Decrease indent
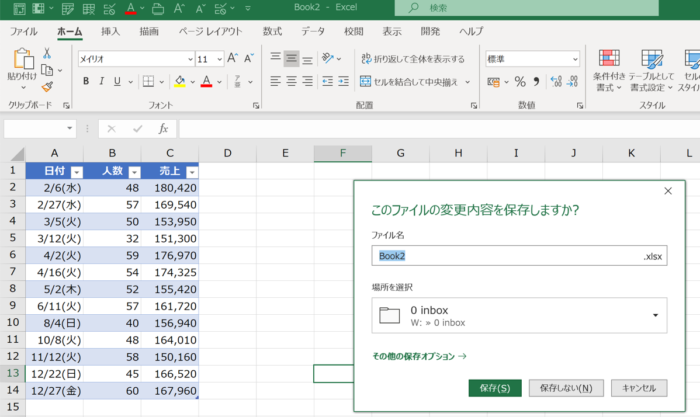Screen dimensions: 700x417 tap(328, 81)
